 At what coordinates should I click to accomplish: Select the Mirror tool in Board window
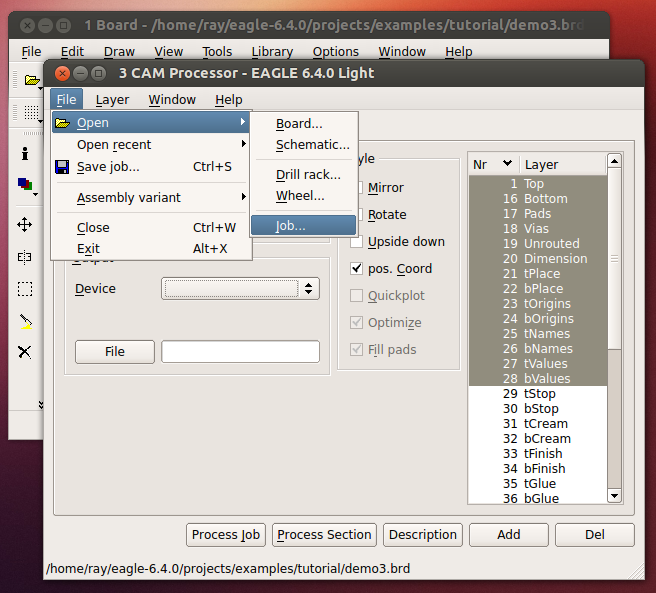(25, 257)
